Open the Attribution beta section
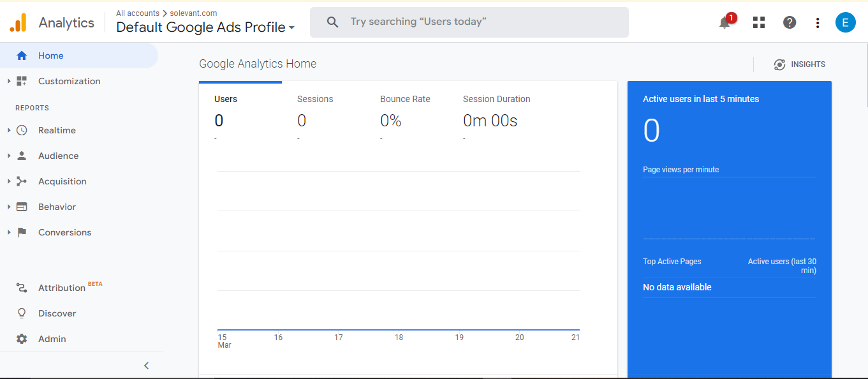 (x=62, y=288)
